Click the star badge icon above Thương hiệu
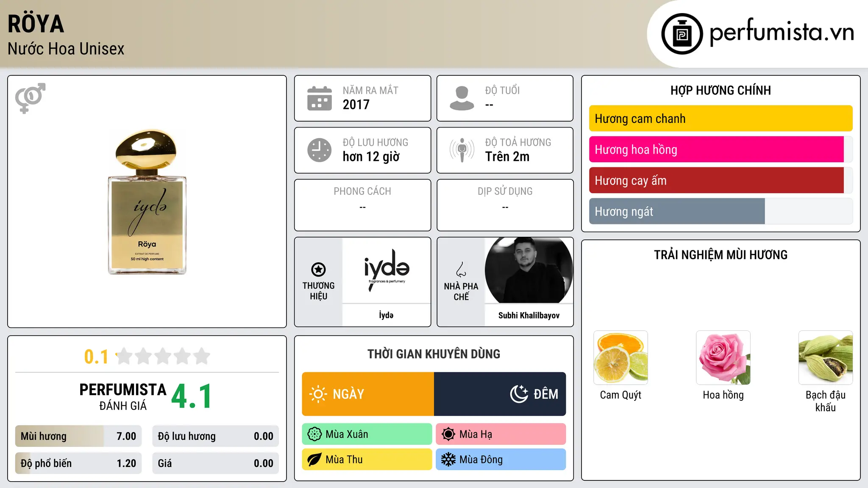 319,269
